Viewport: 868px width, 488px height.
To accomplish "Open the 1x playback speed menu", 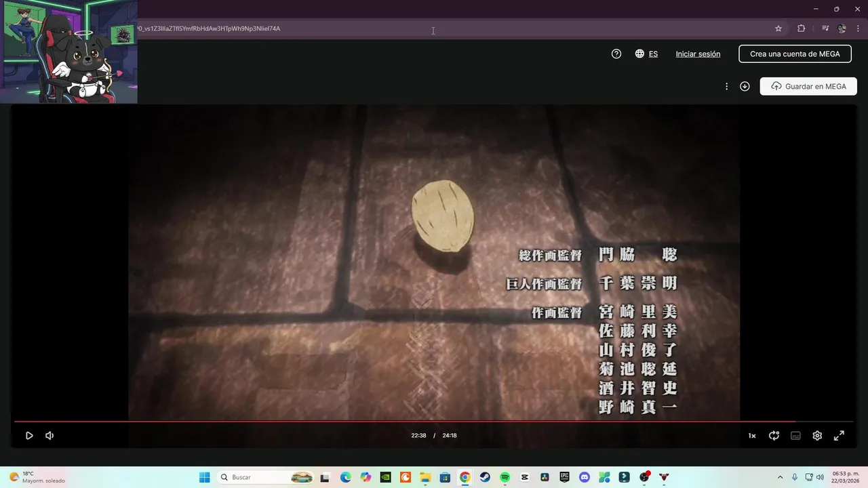I will pos(752,436).
